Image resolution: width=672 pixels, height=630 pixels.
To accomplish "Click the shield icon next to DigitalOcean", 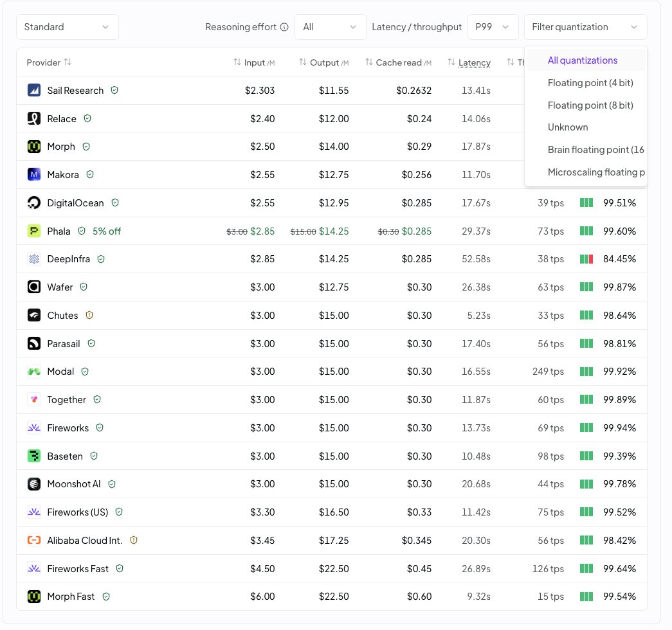I will point(115,203).
